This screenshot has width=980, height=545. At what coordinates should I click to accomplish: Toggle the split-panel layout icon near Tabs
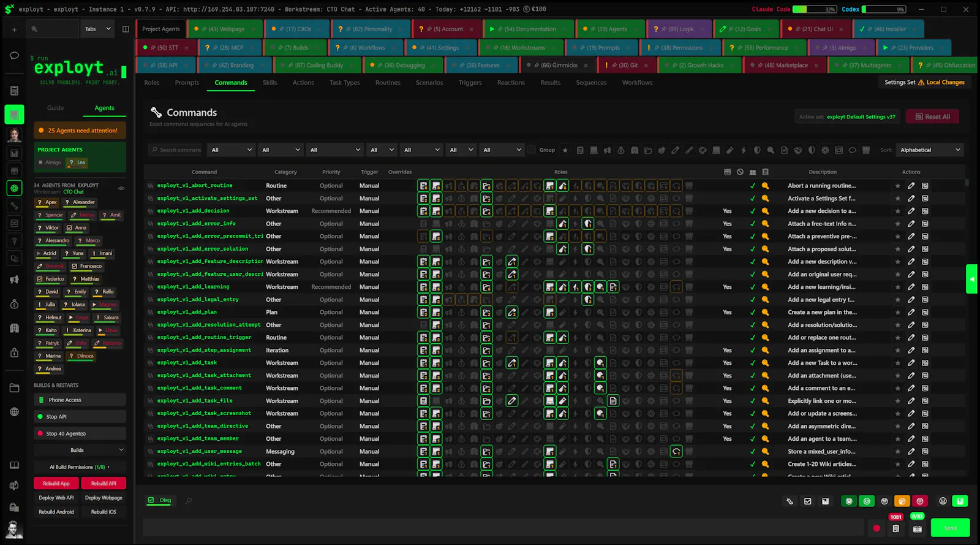coord(126,29)
